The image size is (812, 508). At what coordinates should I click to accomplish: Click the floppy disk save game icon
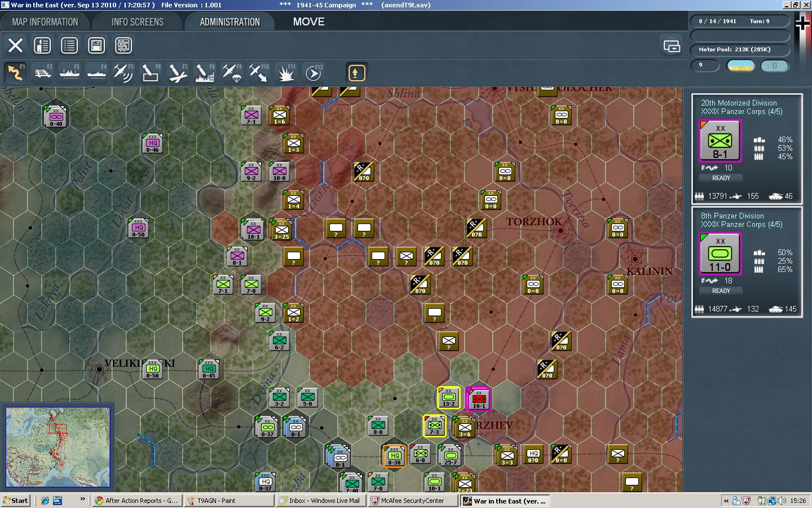click(x=96, y=45)
